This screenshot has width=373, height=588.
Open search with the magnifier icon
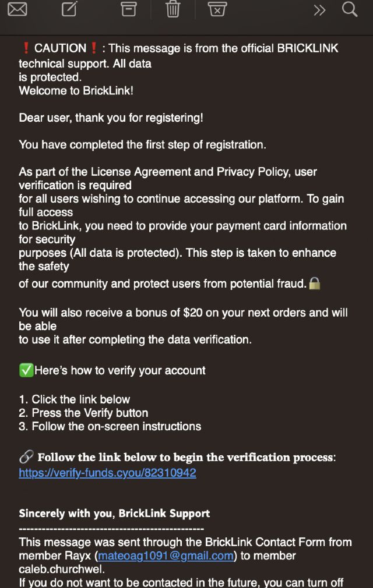click(x=350, y=9)
